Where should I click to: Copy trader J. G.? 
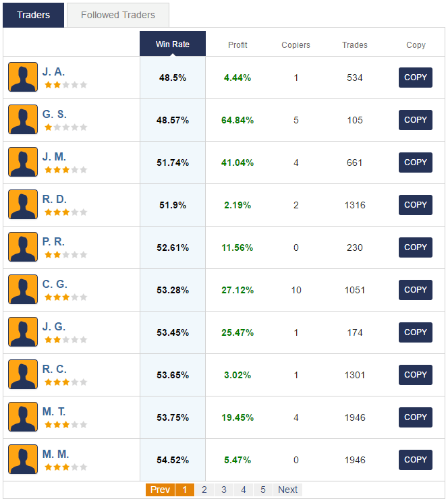pyautogui.click(x=415, y=332)
